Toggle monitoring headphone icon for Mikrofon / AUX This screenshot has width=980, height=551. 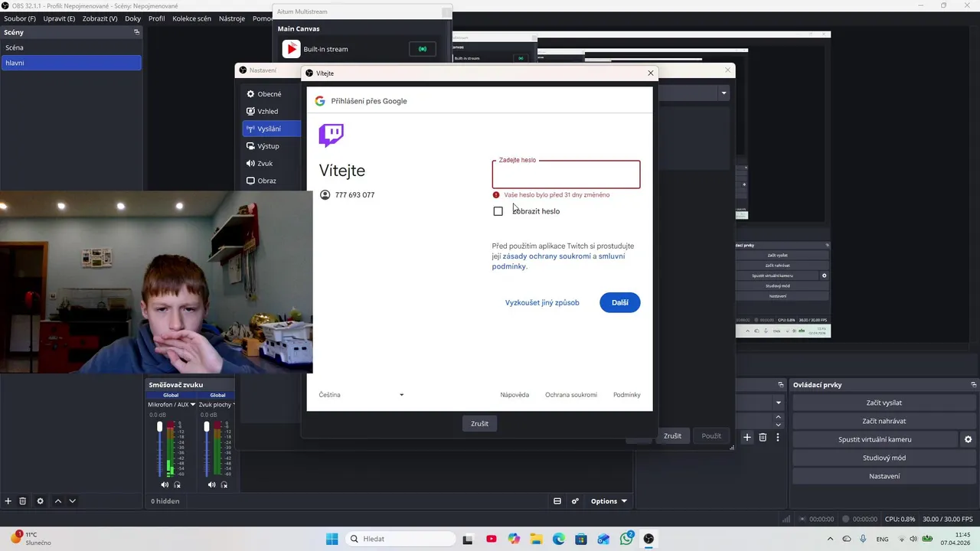tap(178, 484)
